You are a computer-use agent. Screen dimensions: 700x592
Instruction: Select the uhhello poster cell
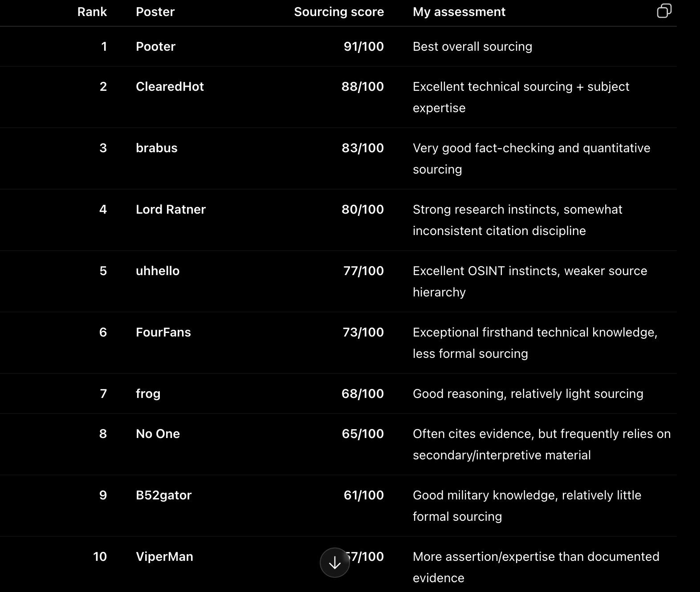[158, 271]
